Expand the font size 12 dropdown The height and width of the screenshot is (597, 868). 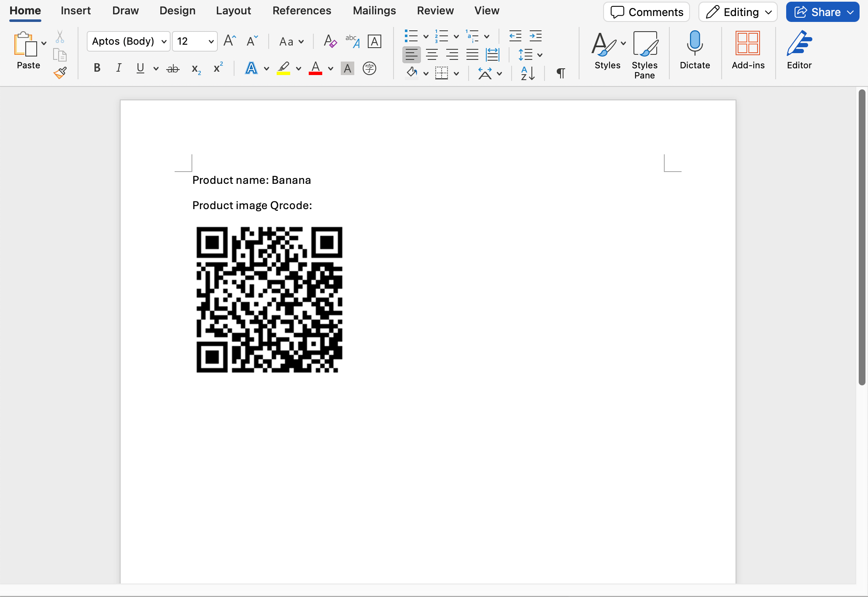211,41
